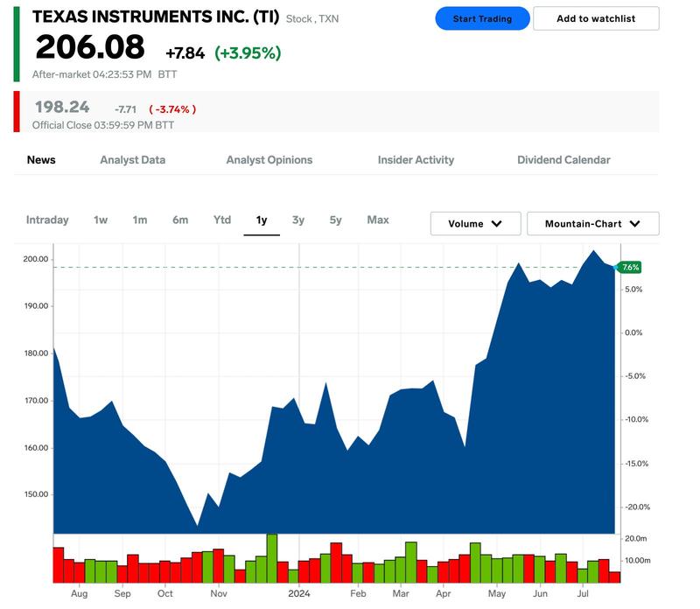The image size is (700, 609).
Task: Select Max chart range
Action: coord(378,220)
